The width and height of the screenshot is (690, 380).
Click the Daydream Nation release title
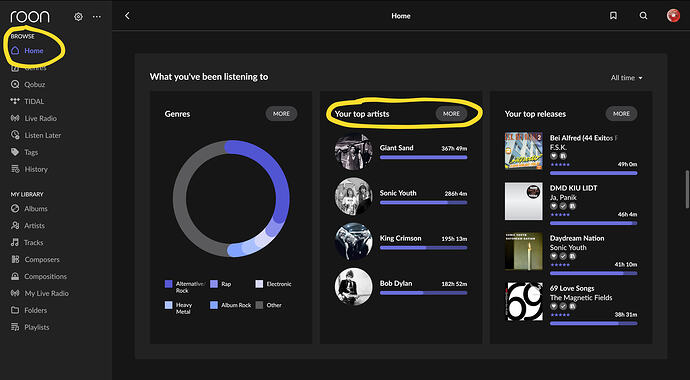tap(577, 238)
